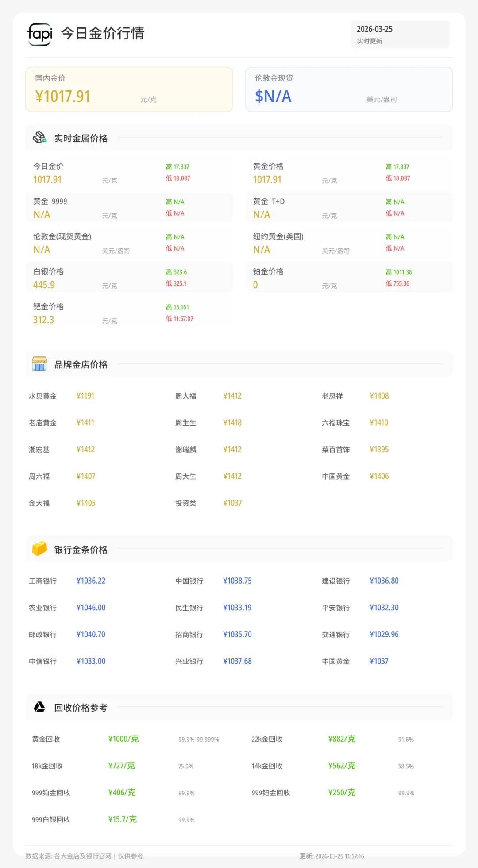The width and height of the screenshot is (478, 868).
Task: Click the 低 755.36 platinum low value
Action: [x=397, y=283]
